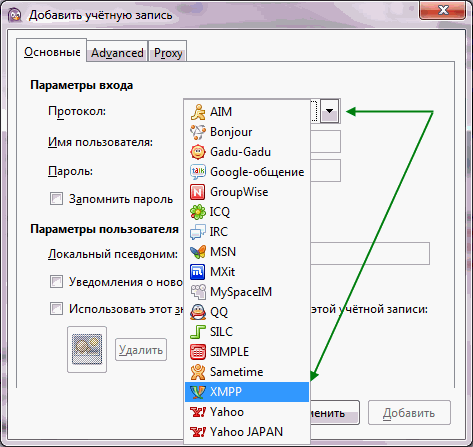The image size is (473, 447).
Task: Select the ICQ flower icon
Action: tap(198, 212)
